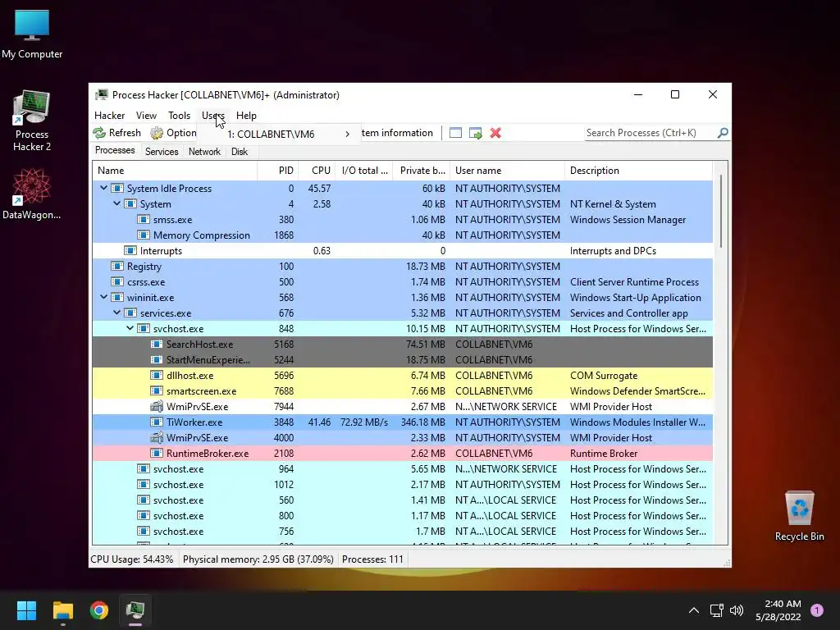Switch to the Disk tab

pos(240,152)
